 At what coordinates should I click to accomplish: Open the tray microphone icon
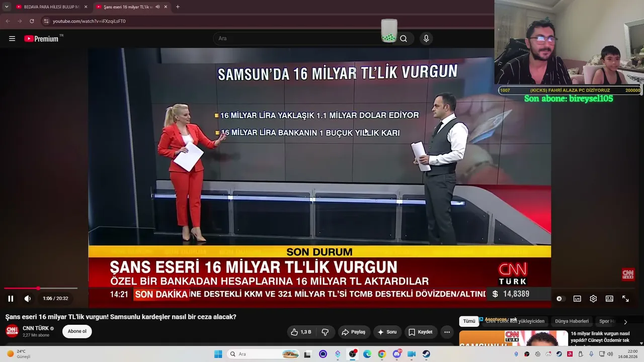tap(591, 354)
